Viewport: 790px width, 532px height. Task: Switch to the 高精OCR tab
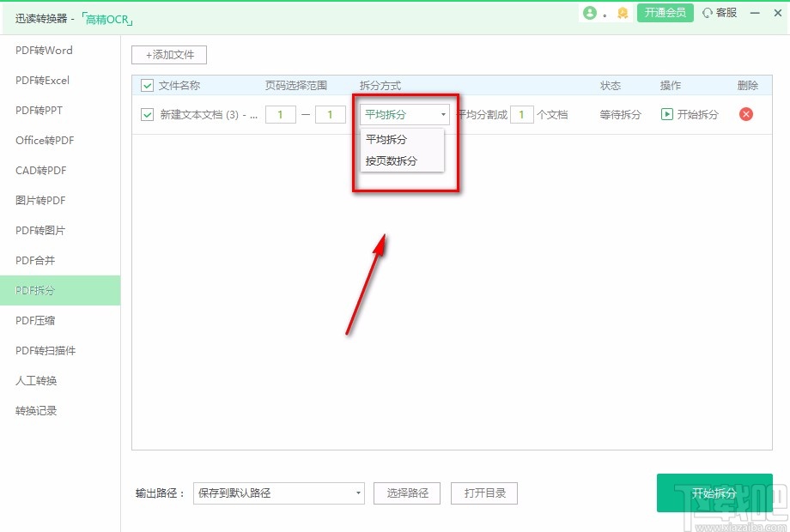tap(107, 18)
